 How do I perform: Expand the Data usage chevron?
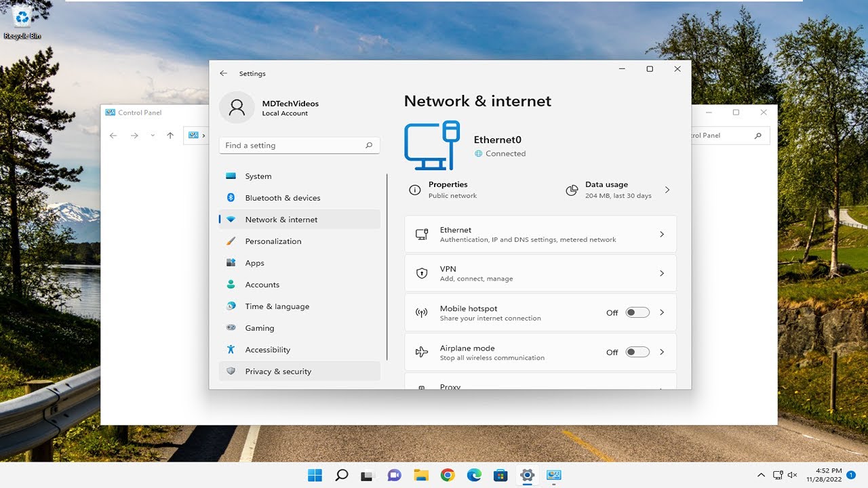pyautogui.click(x=667, y=190)
